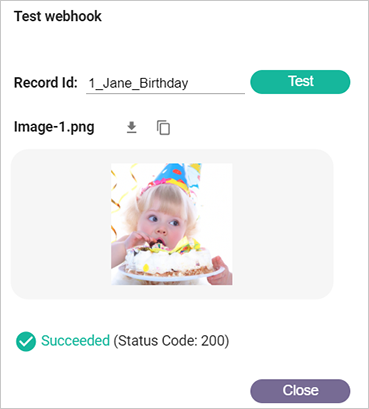Screen dimensions: 369x409
Task: Click the green Succeeded status text
Action: tap(75, 341)
